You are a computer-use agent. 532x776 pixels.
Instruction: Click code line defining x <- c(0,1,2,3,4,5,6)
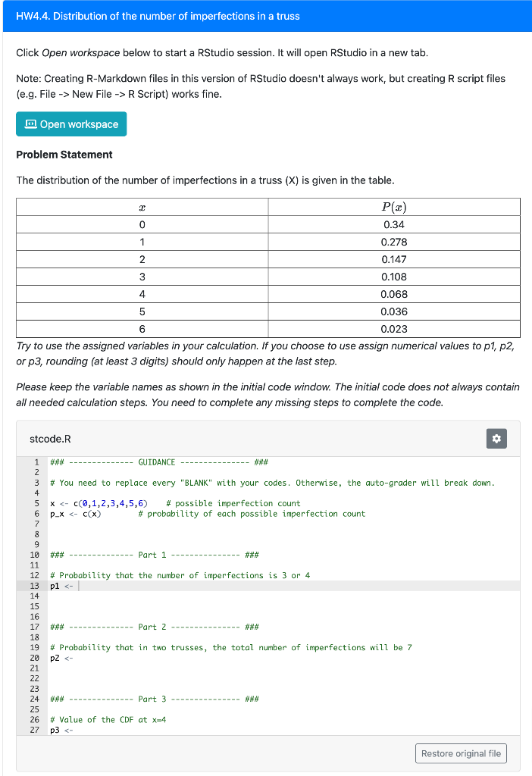pos(175,503)
